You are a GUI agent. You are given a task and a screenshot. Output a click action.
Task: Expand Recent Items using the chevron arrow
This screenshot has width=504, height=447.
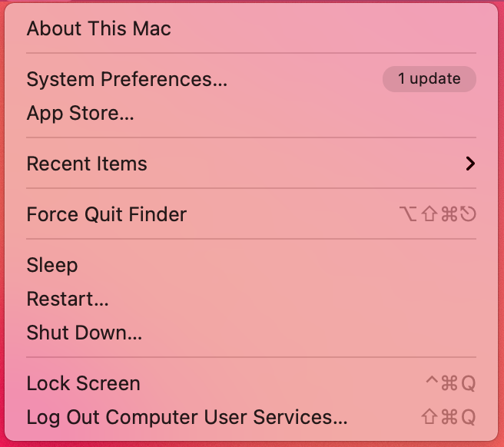(470, 164)
